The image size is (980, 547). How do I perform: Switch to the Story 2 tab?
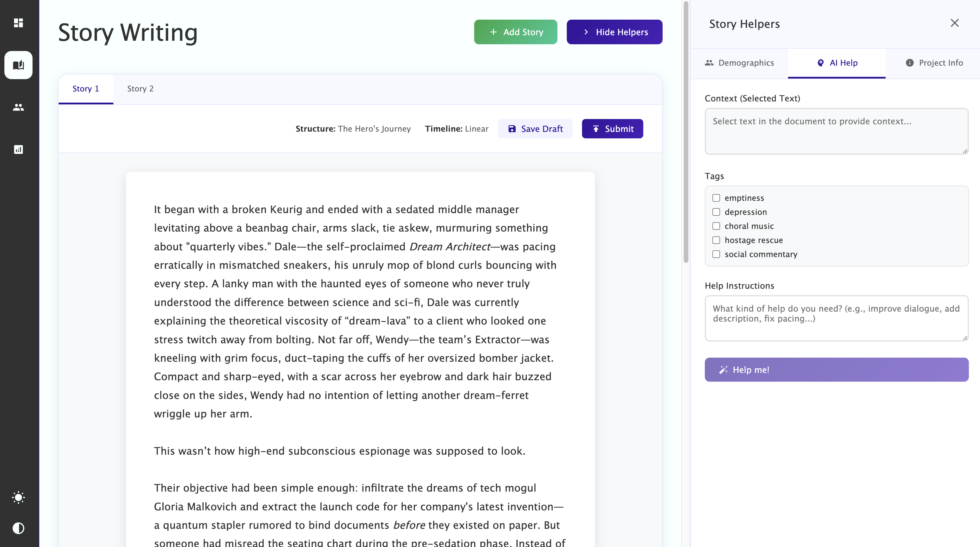click(140, 89)
